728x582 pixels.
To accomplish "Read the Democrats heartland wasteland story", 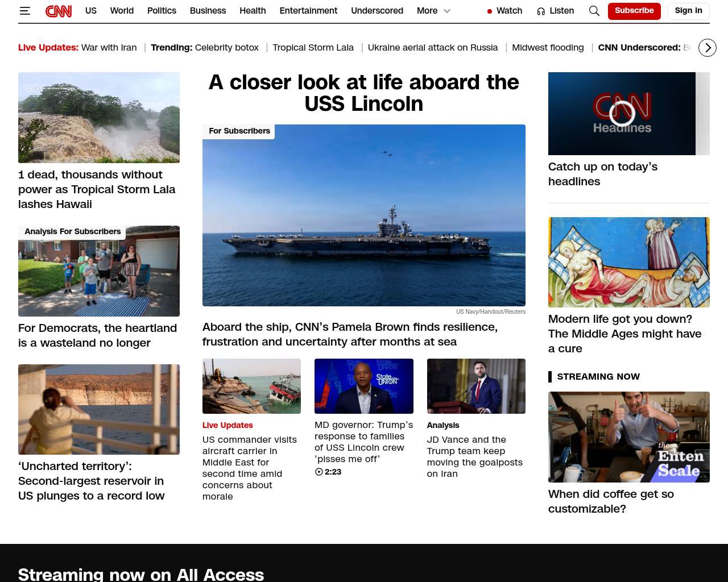I will point(97,335).
